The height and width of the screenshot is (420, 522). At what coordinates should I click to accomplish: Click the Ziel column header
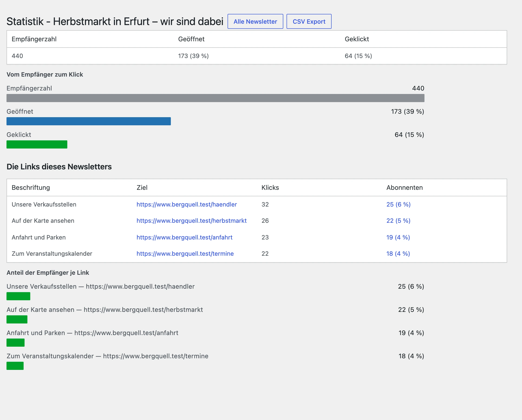click(142, 187)
